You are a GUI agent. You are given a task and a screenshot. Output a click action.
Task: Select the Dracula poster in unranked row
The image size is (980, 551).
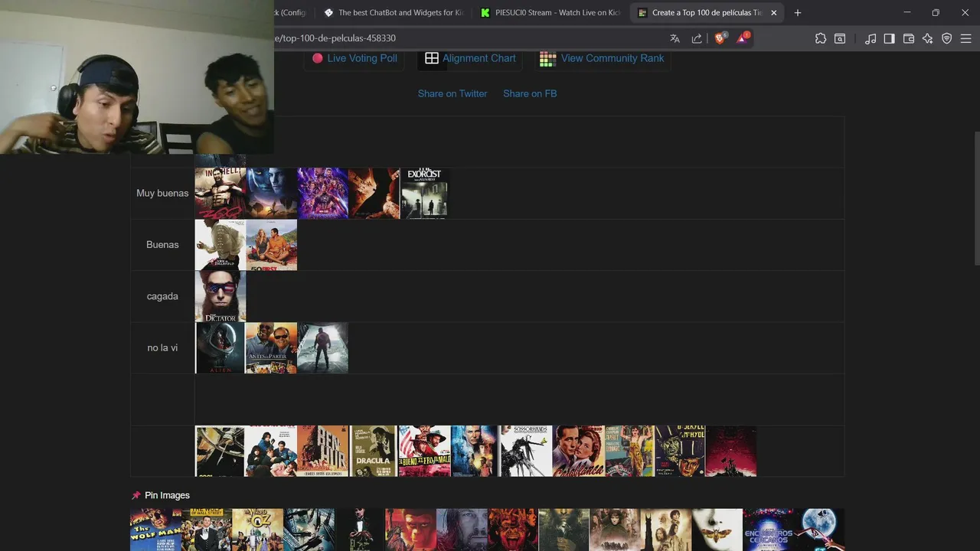click(373, 452)
